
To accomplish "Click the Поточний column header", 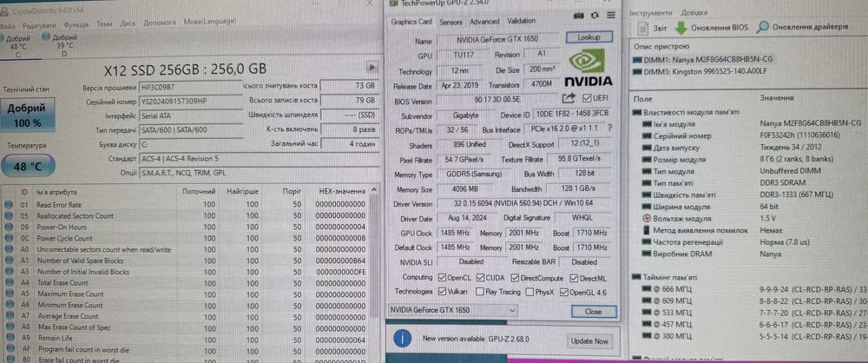I will [x=199, y=191].
